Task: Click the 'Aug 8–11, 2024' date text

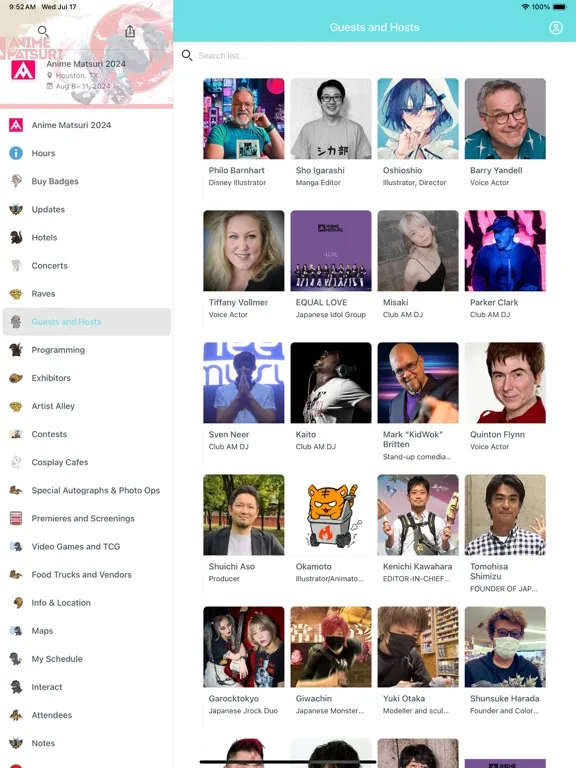Action: point(83,86)
